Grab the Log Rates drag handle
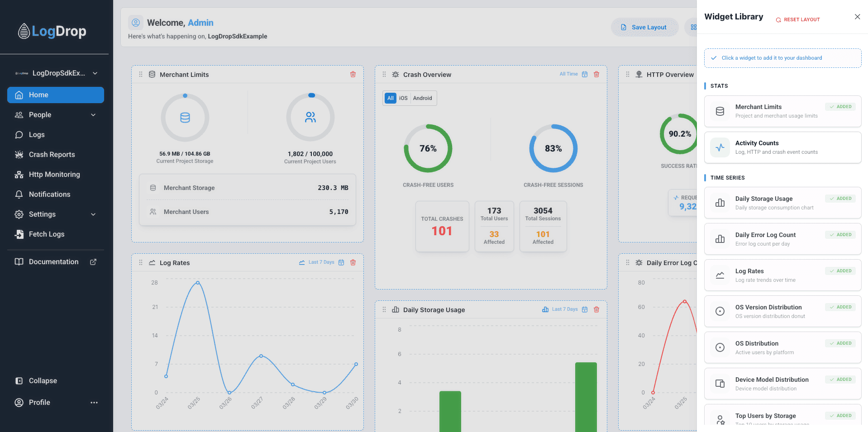This screenshot has height=432, width=868. (141, 263)
